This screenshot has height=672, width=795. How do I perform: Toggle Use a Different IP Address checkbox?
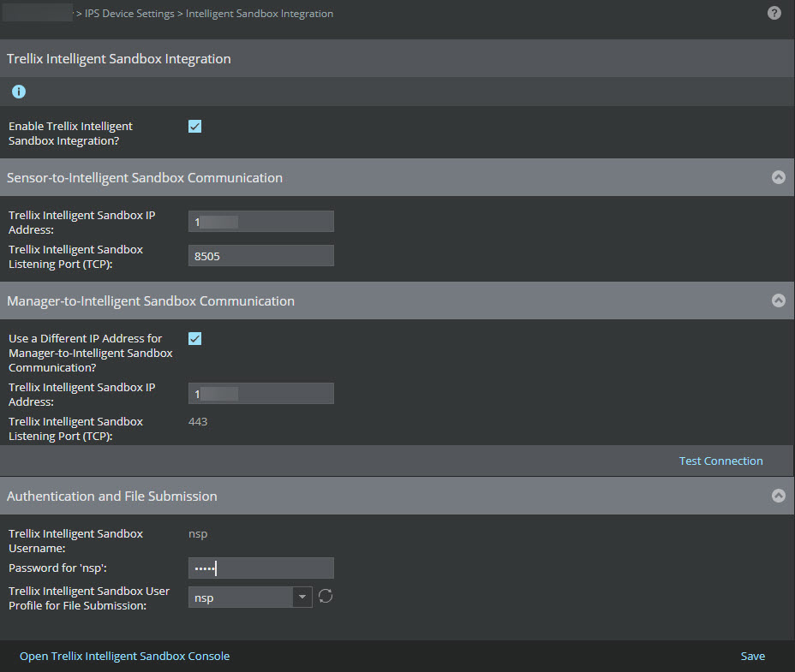(194, 338)
